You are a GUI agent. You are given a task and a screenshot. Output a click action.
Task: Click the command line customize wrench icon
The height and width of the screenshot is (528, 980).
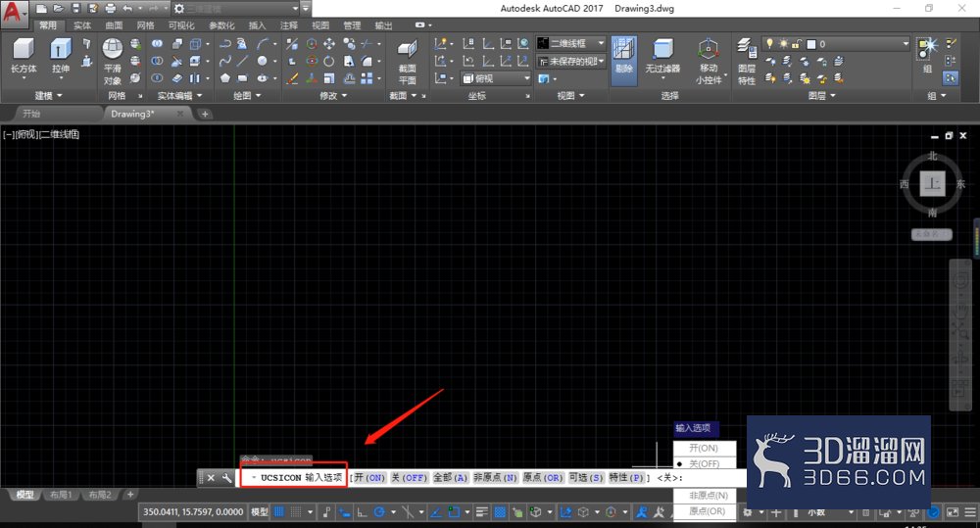[226, 477]
